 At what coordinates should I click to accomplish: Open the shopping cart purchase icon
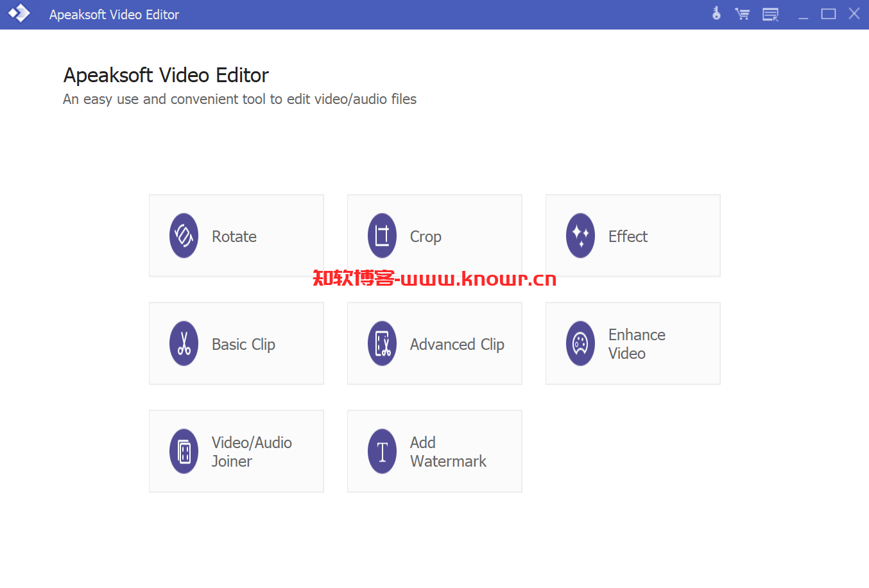pyautogui.click(x=743, y=14)
